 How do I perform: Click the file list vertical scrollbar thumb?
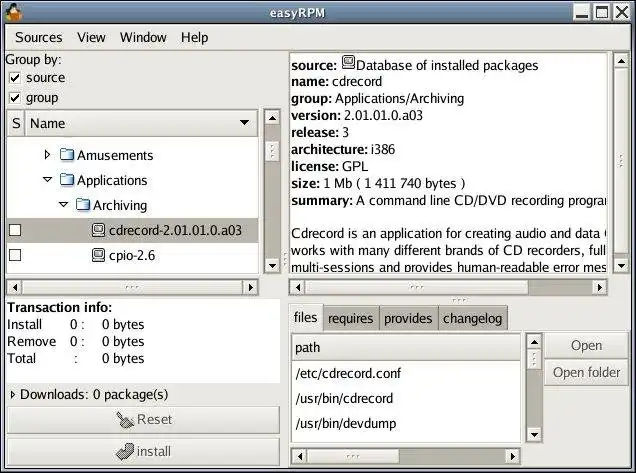tap(534, 359)
